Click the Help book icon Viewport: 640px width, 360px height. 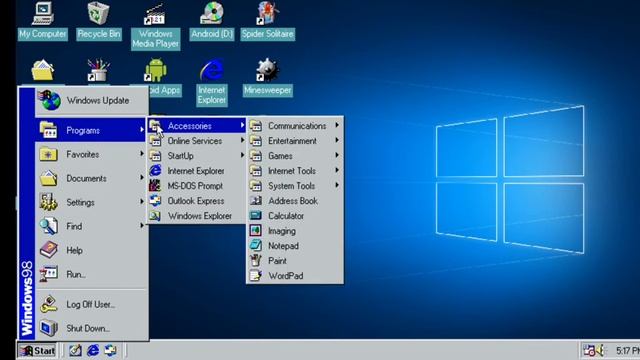tap(49, 250)
